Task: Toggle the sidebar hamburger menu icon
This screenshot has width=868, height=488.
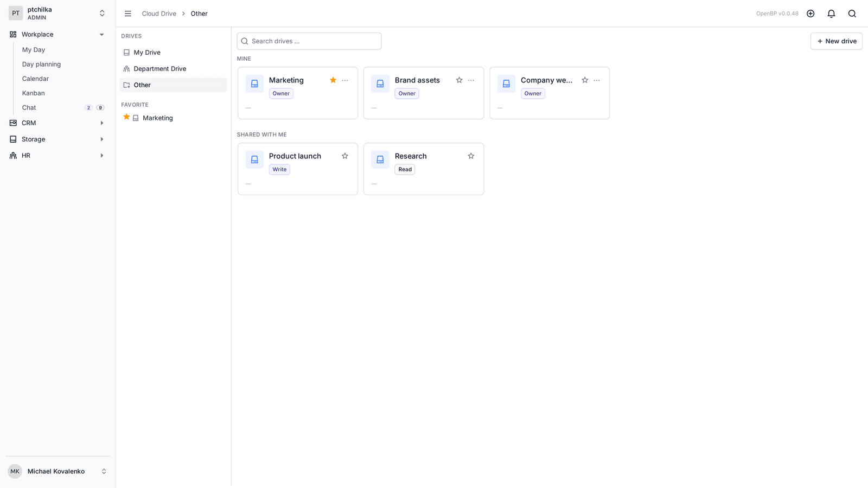Action: (x=128, y=14)
